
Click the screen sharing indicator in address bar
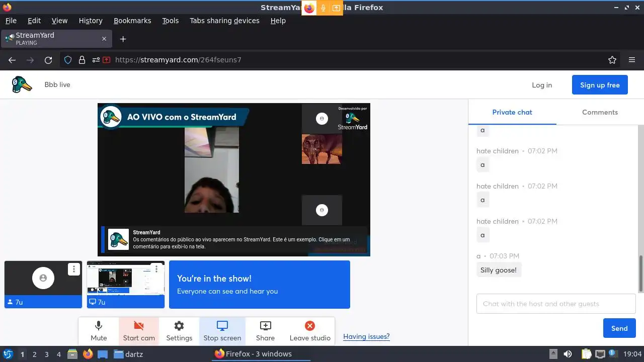click(107, 60)
